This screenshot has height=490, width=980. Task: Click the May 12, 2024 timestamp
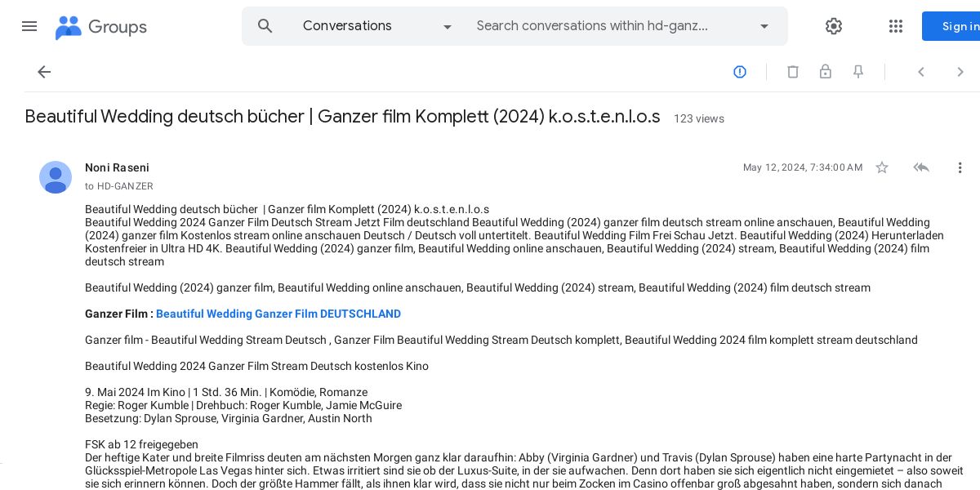pyautogui.click(x=803, y=167)
